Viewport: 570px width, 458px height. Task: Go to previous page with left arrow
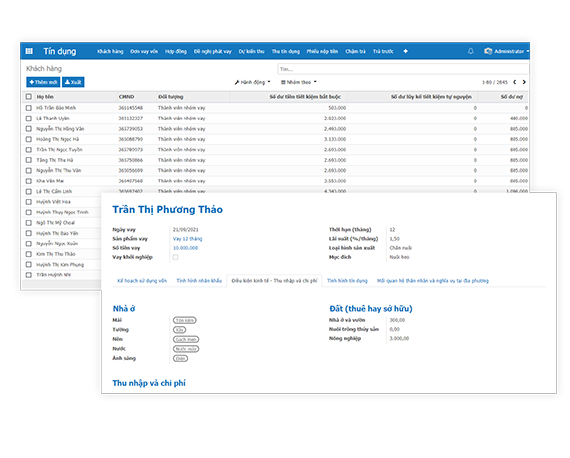click(x=515, y=82)
